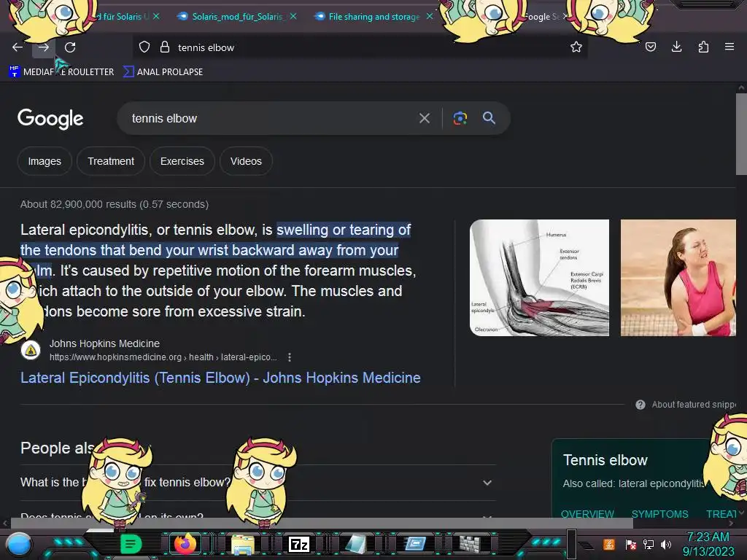The height and width of the screenshot is (560, 747).
Task: Open the extensions puzzle icon
Action: [x=703, y=47]
